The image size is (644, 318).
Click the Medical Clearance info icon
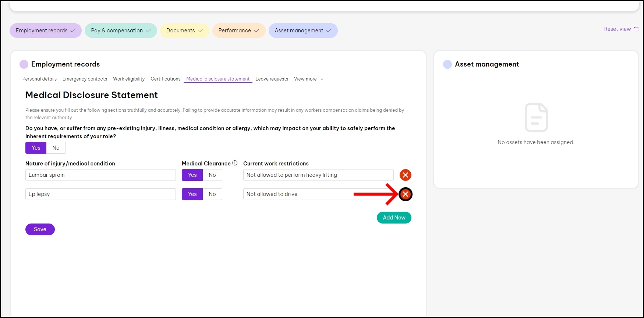(235, 163)
